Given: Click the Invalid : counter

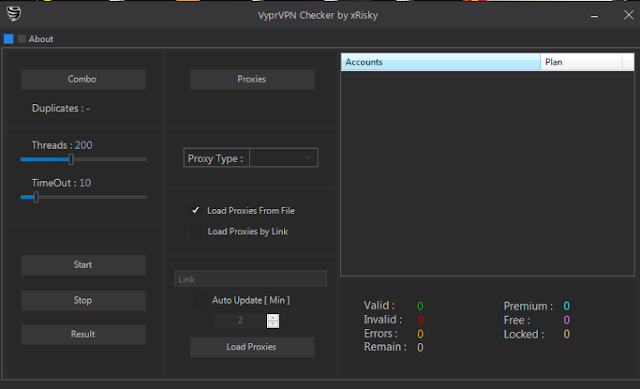Looking at the screenshot, I should pos(393,320).
